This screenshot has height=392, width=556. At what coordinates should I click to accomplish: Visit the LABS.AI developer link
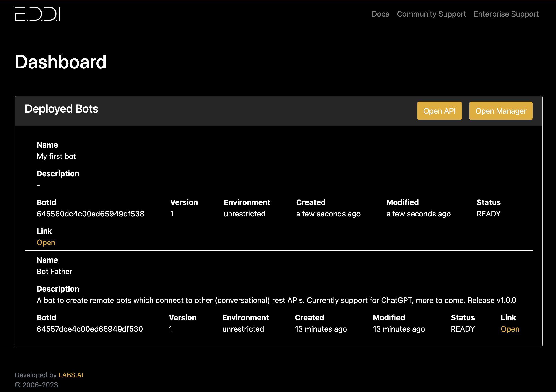pos(71,375)
